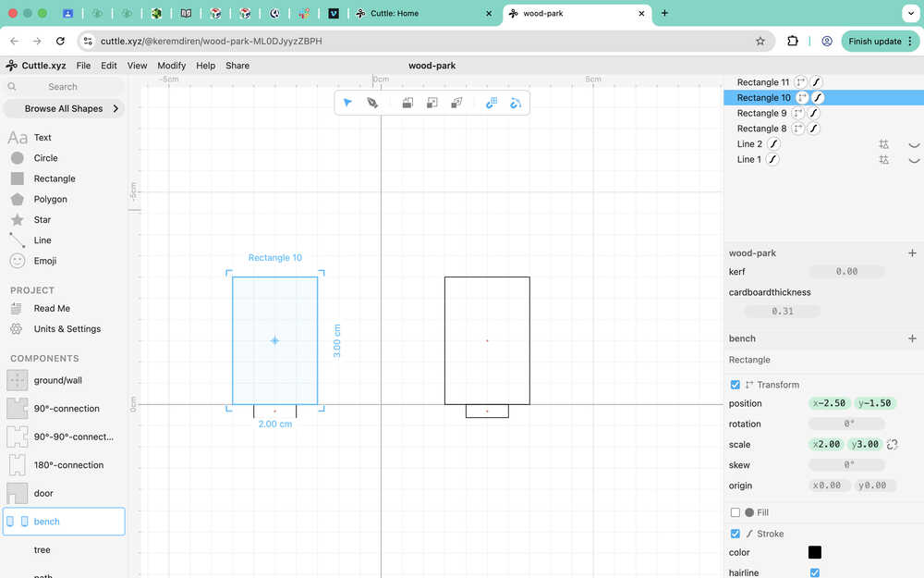Open Units & Settings

[67, 328]
